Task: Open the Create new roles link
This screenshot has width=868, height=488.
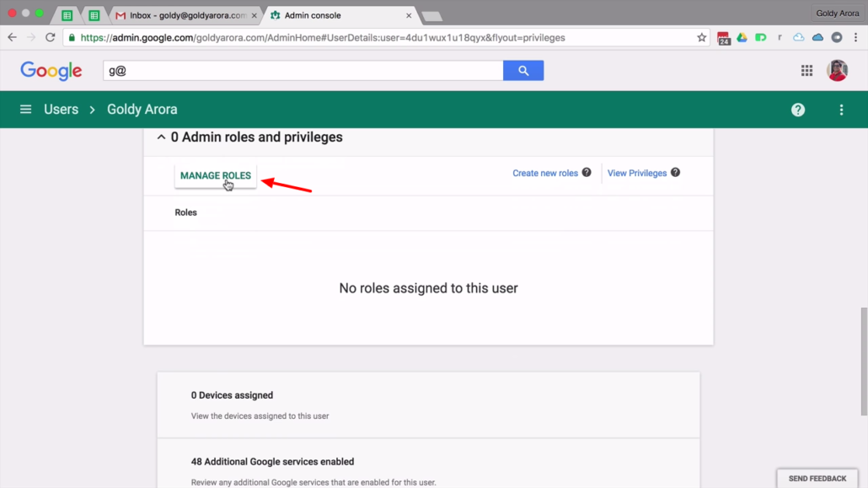Action: point(544,173)
